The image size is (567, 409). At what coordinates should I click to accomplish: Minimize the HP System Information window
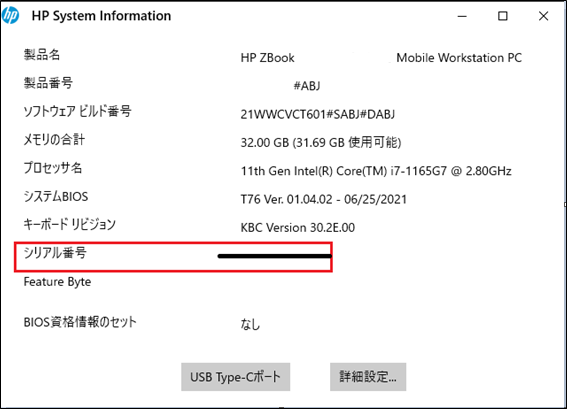(462, 16)
